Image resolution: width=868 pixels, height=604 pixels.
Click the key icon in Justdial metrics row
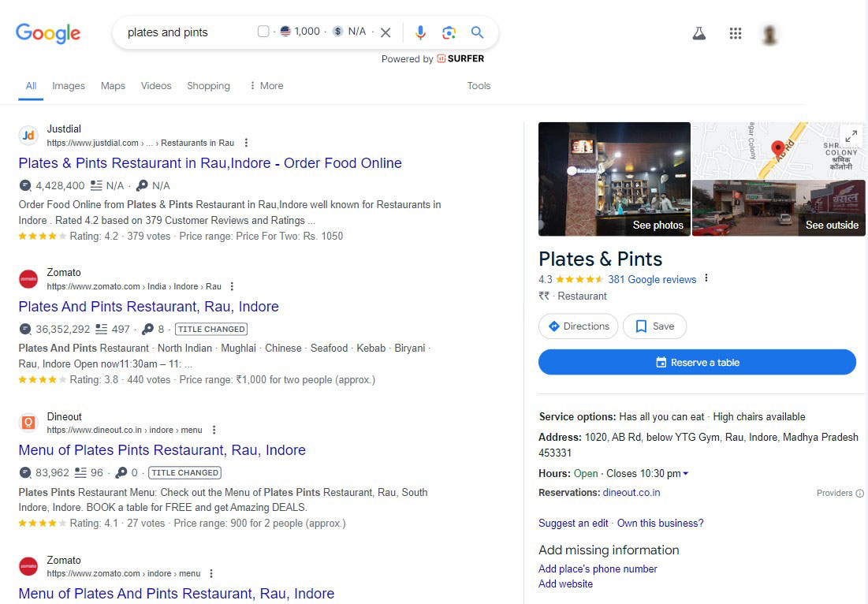coord(142,185)
